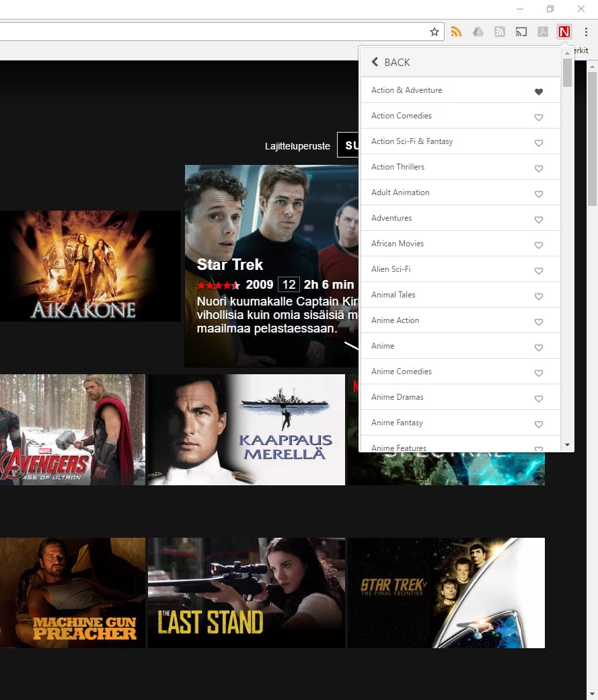Image resolution: width=598 pixels, height=700 pixels.
Task: Bookmark page with the star icon
Action: (x=435, y=32)
